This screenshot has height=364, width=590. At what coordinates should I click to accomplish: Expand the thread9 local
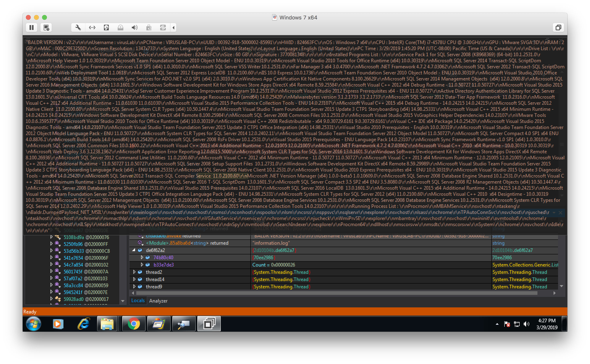134,287
